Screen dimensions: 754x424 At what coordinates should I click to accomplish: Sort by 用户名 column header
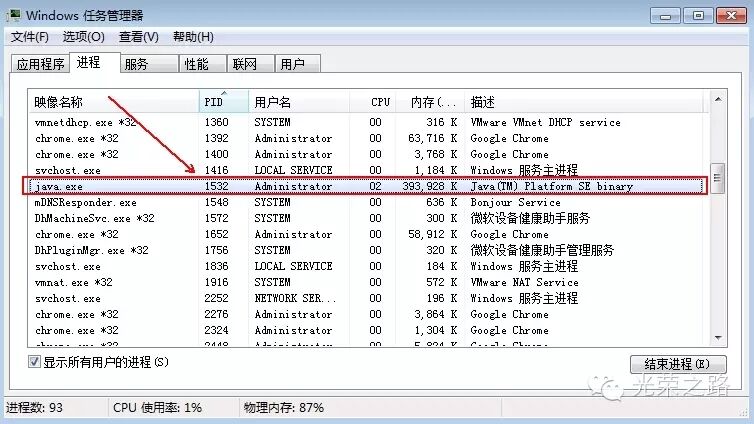point(299,102)
